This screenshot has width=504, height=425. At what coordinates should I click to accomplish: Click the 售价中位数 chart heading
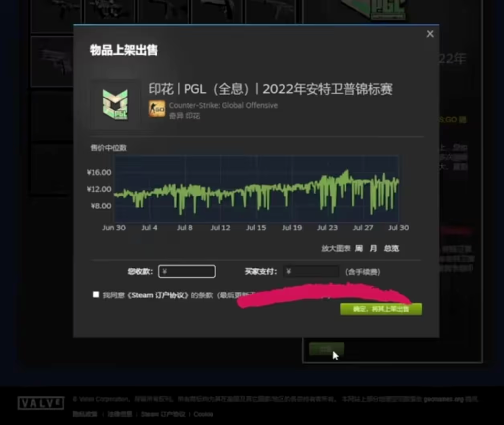(x=109, y=148)
